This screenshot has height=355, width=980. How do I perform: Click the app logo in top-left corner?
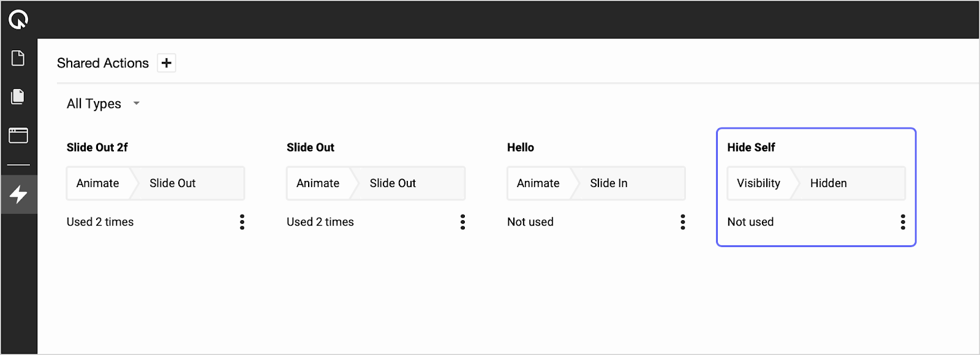click(18, 20)
